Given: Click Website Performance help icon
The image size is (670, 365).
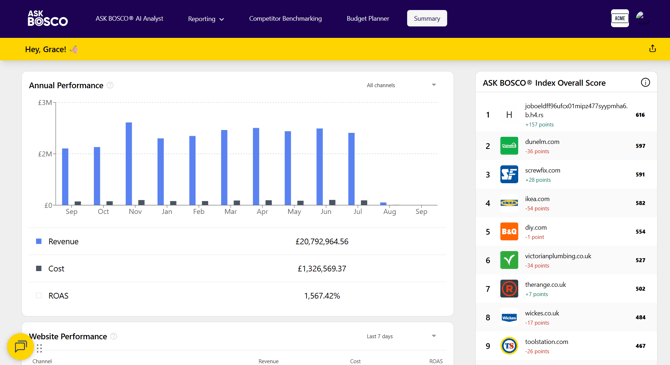Looking at the screenshot, I should point(114,337).
